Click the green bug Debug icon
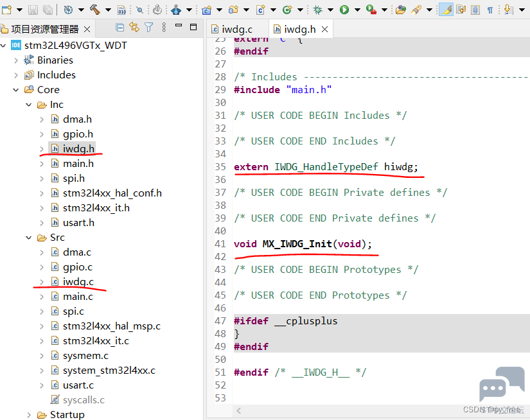530x420 pixels. tap(317, 10)
